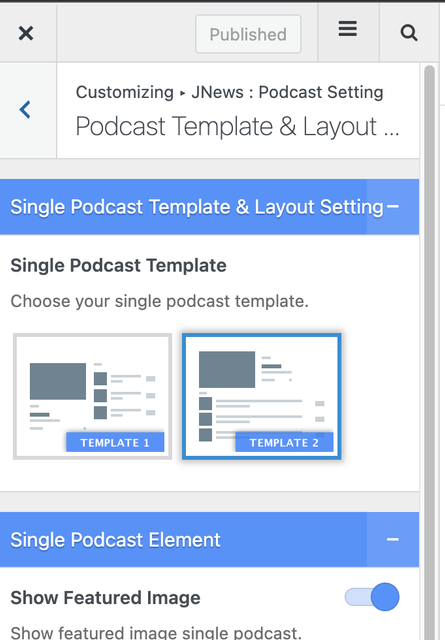Click the Customizing breadcrumb text
This screenshot has width=445, height=640.
125,92
